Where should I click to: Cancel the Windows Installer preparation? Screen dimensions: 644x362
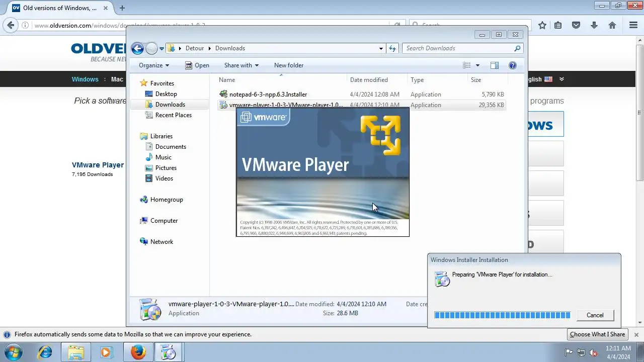[595, 315]
